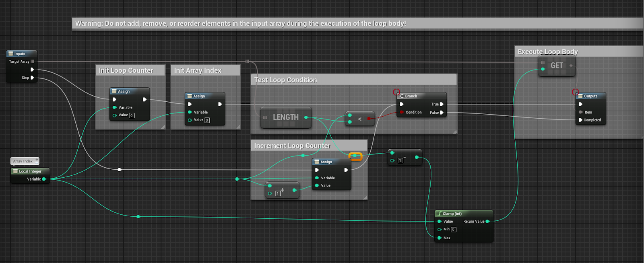Select the Init Array Index comment title
Screen dimensions: 644x263
(198, 71)
